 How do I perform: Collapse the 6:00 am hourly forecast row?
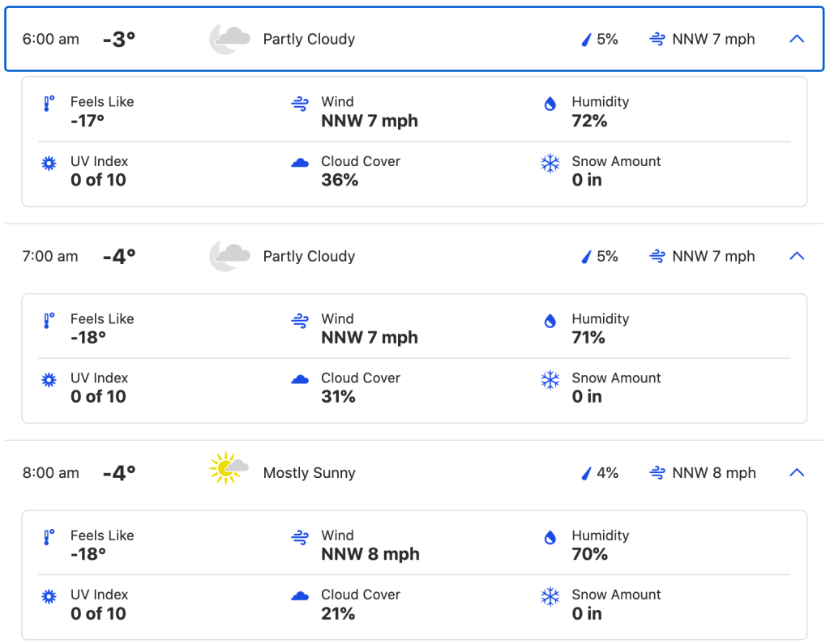point(797,39)
